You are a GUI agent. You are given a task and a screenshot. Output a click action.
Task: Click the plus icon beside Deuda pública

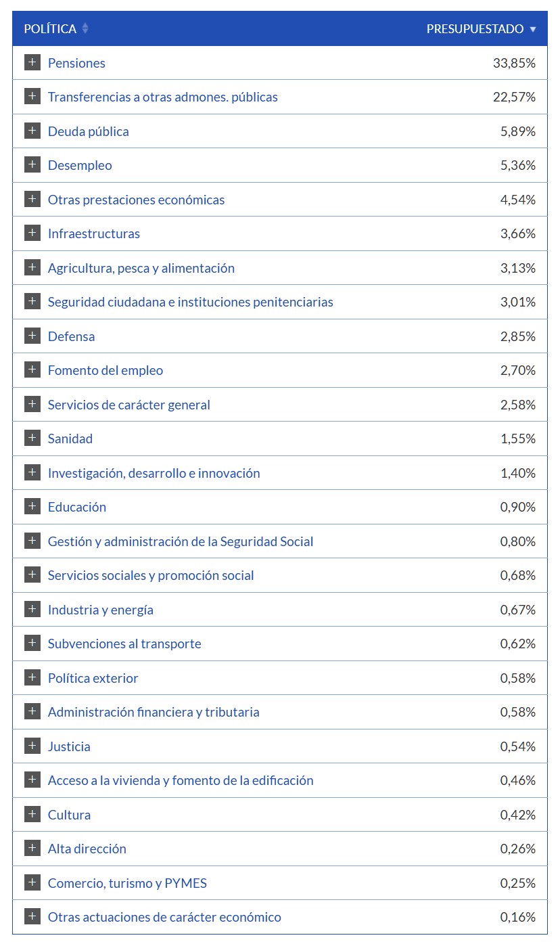32,131
